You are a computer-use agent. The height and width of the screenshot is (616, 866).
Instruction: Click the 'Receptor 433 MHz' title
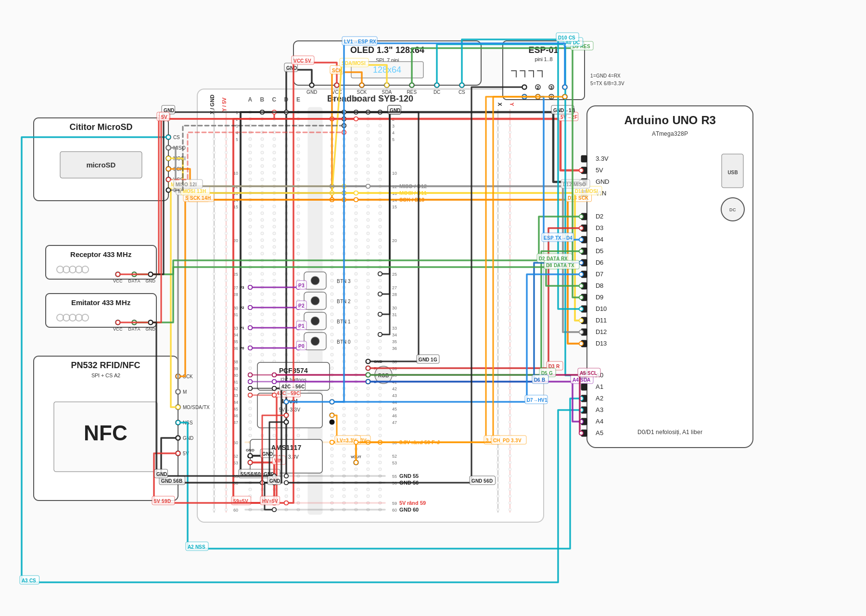click(101, 255)
